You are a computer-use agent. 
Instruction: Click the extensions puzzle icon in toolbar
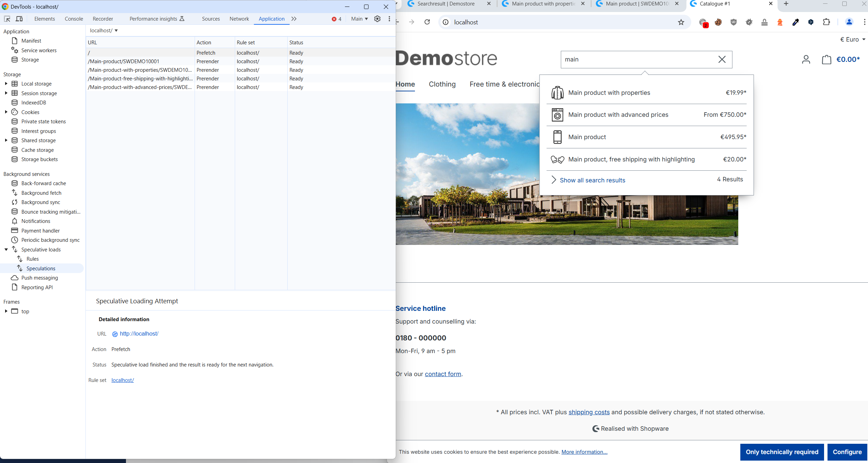[x=827, y=22]
